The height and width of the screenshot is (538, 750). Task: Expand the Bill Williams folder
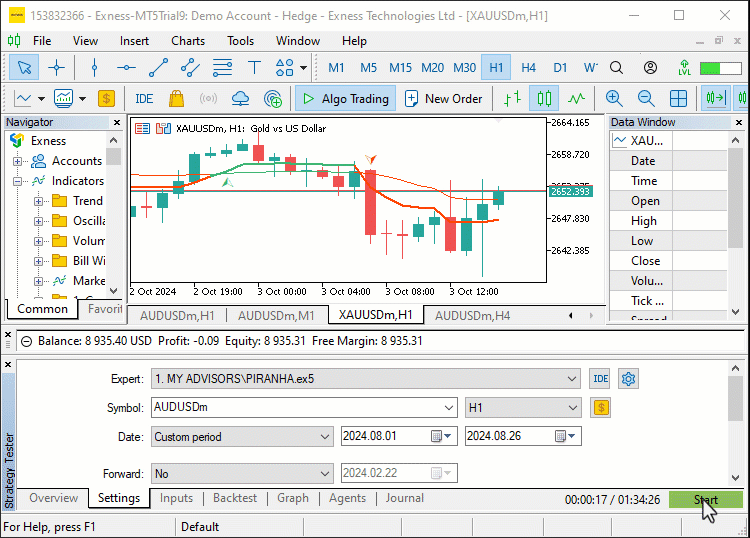[38, 261]
